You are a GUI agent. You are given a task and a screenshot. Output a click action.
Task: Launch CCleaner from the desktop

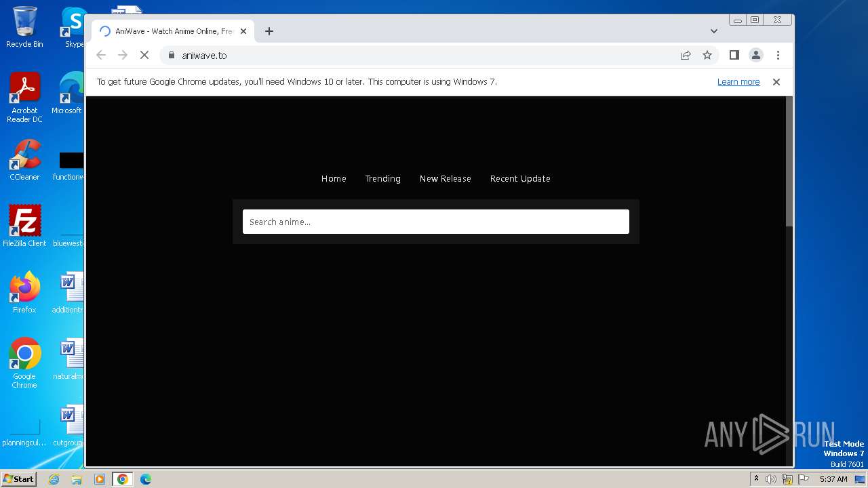(24, 161)
